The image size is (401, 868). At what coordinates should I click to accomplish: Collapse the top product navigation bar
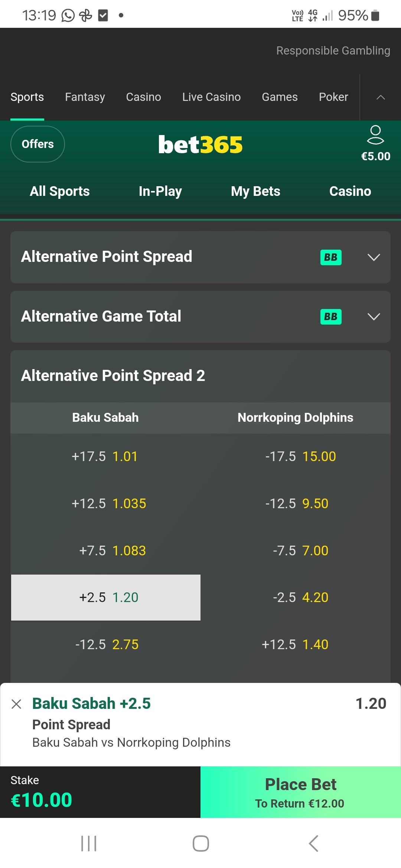click(x=381, y=97)
